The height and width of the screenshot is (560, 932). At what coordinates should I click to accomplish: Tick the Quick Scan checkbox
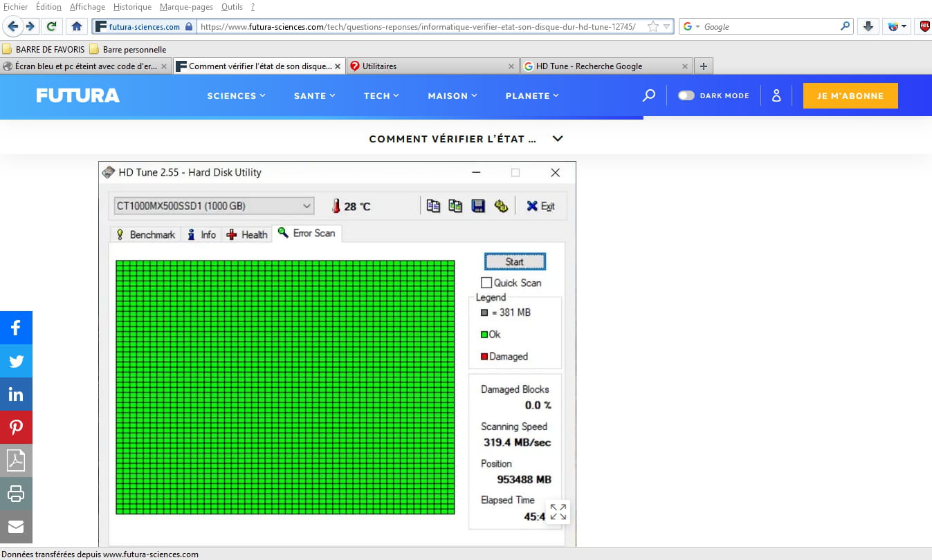[x=486, y=283]
